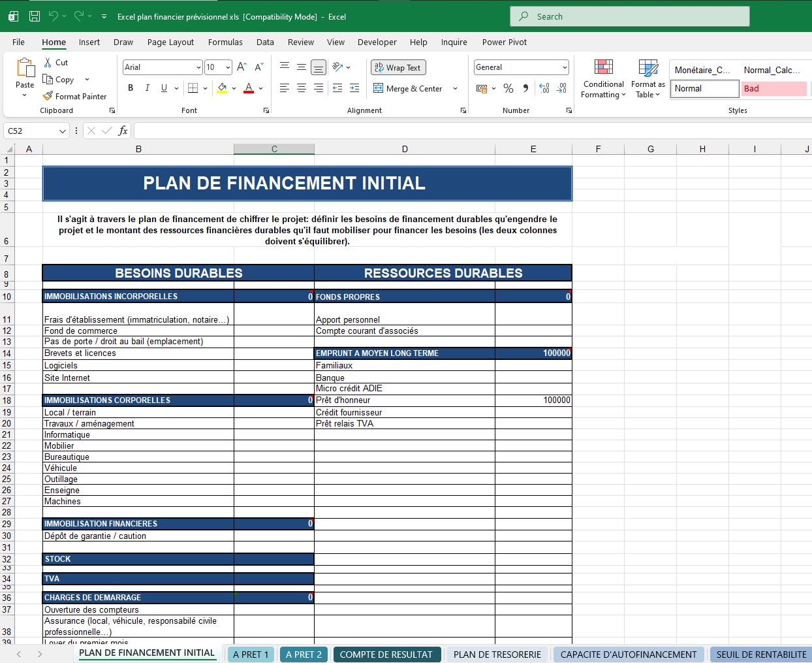Switch to PLAN DE TRESORERIE sheet tab
This screenshot has width=812, height=663.
click(497, 655)
